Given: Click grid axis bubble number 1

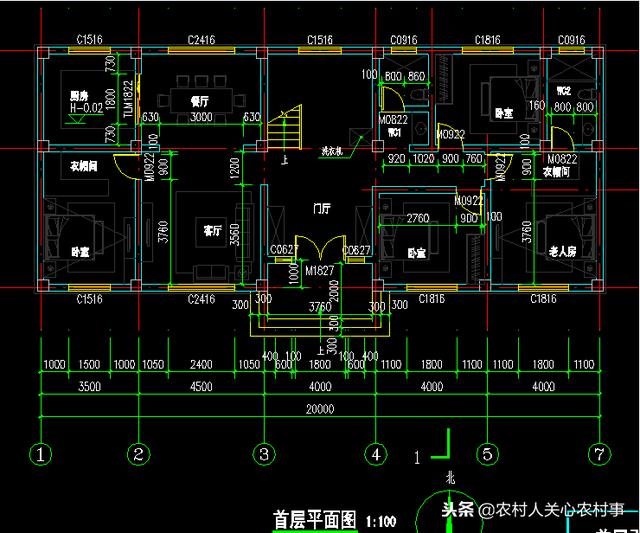Looking at the screenshot, I should coord(40,455).
